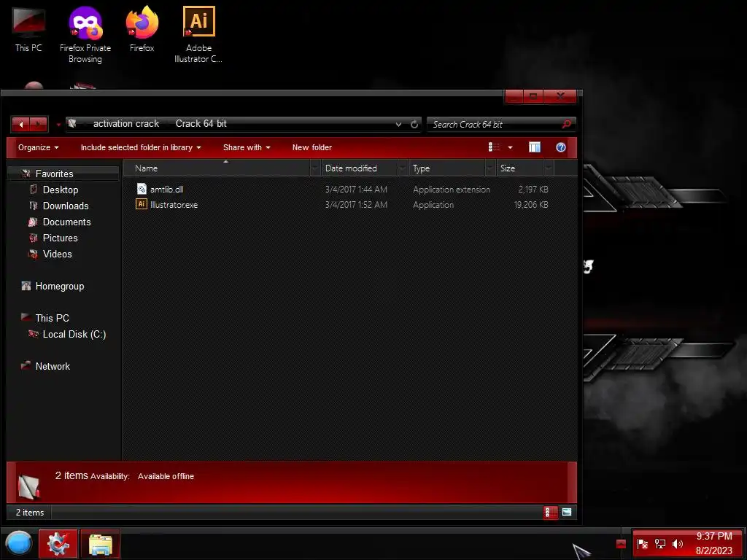Open Desktop in the navigation pane
747x560 pixels.
(60, 190)
